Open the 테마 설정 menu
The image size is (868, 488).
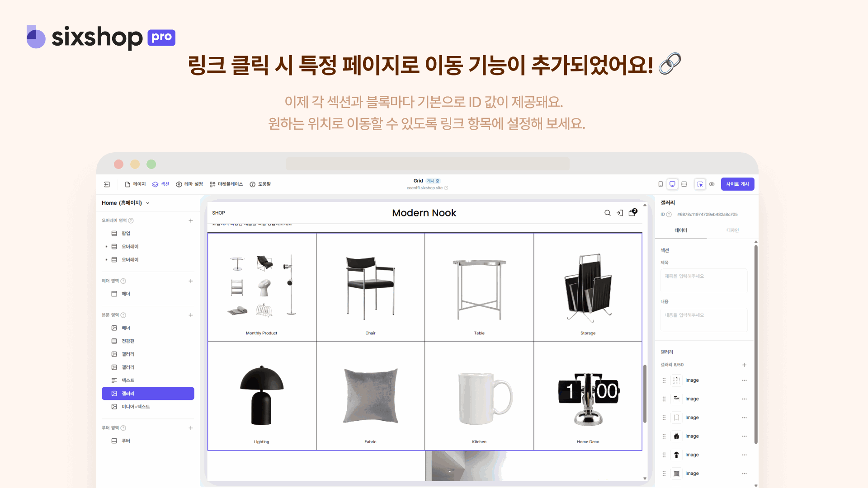pyautogui.click(x=189, y=184)
